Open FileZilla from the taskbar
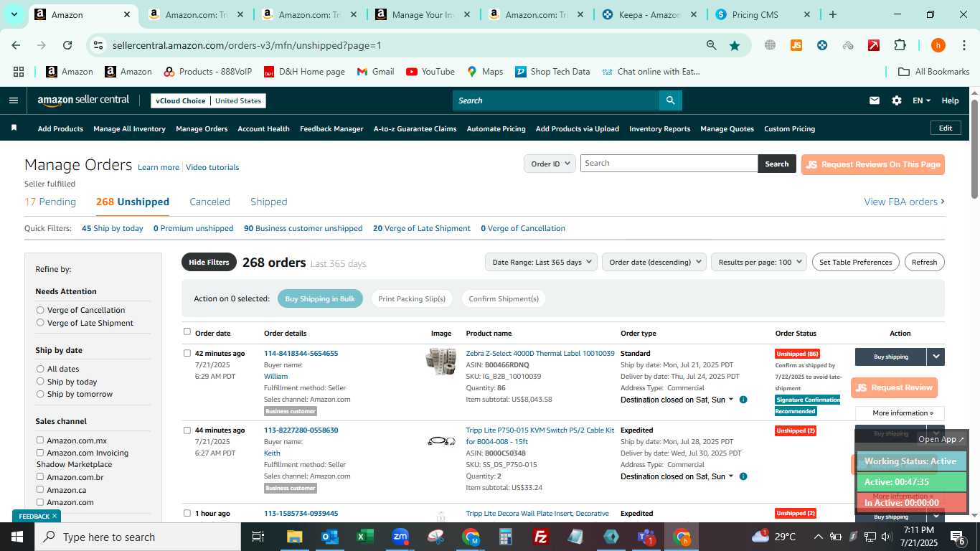This screenshot has height=551, width=980. 541,537
